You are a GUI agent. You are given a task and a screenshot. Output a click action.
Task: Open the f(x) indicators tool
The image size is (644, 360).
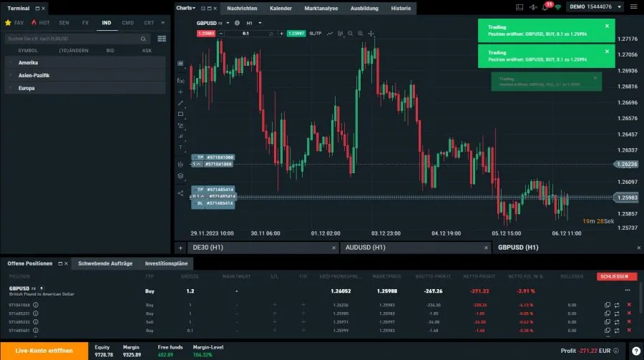coord(180,81)
